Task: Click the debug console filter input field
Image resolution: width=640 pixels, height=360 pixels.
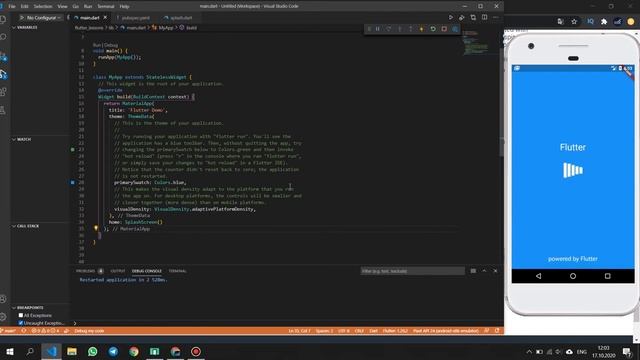Action: click(x=412, y=271)
